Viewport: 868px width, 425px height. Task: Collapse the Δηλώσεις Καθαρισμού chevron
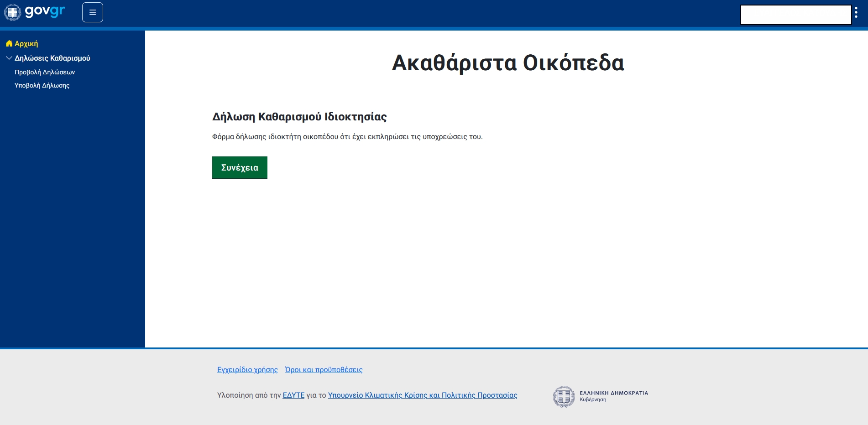tap(9, 58)
